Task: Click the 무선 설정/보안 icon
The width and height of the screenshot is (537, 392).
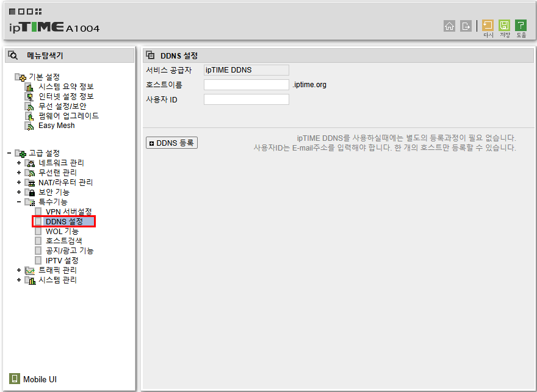Action: click(29, 106)
